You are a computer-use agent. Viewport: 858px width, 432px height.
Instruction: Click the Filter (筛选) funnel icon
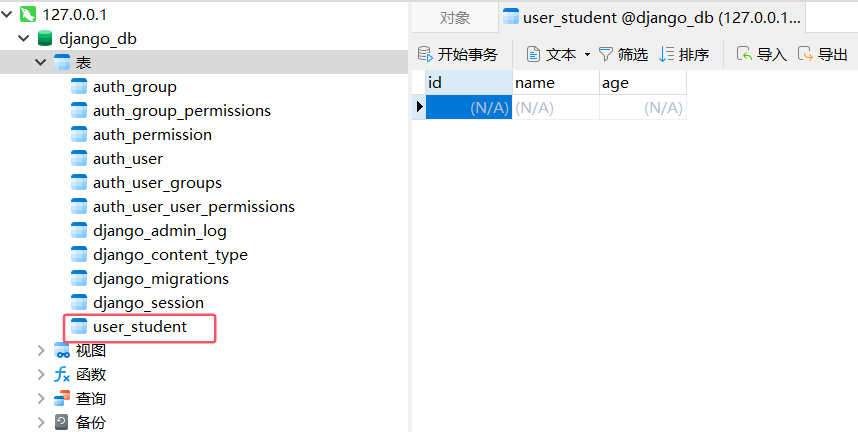click(x=605, y=54)
